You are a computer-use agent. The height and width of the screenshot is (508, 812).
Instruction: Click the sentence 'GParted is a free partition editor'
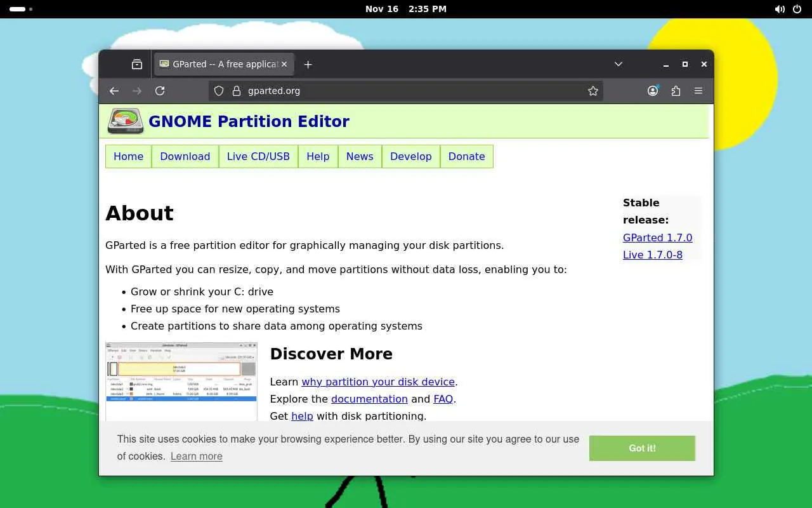[304, 245]
